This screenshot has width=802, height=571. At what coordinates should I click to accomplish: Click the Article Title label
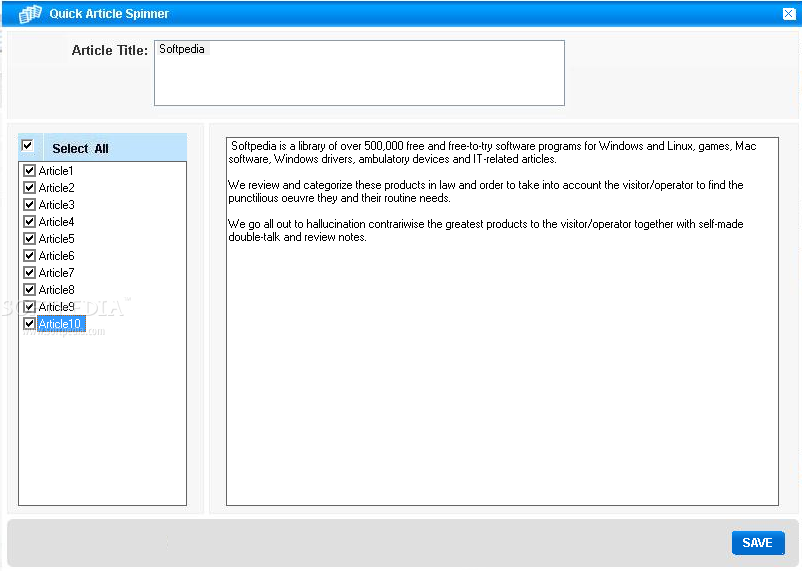pos(109,50)
